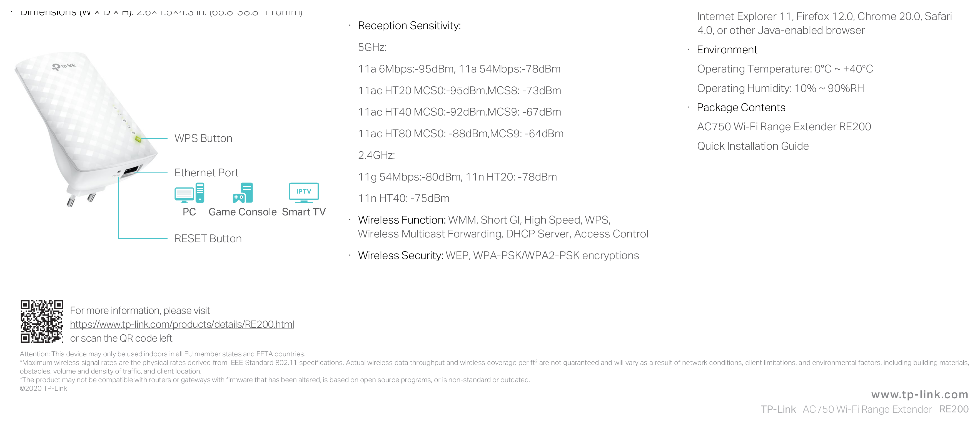Click the 2.4GHz subheading
980x426 pixels.
point(376,155)
